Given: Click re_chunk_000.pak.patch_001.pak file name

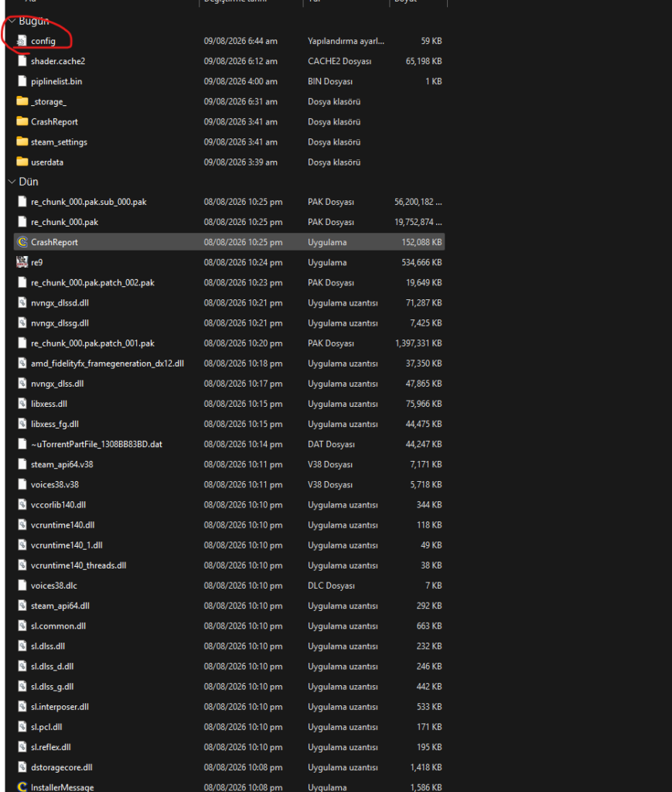Looking at the screenshot, I should point(92,343).
